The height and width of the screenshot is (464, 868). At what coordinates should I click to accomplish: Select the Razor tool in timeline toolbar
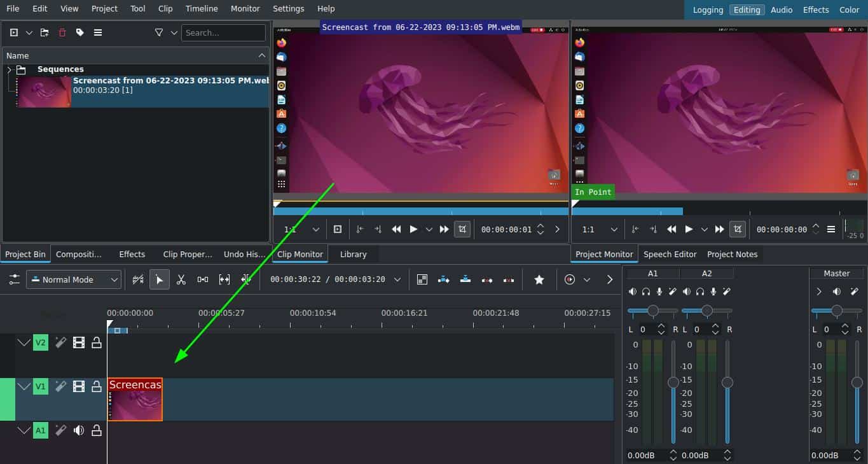tap(181, 279)
